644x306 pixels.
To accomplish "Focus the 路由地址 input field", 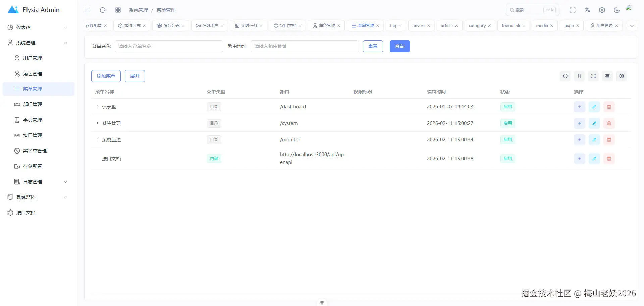I will [x=305, y=46].
